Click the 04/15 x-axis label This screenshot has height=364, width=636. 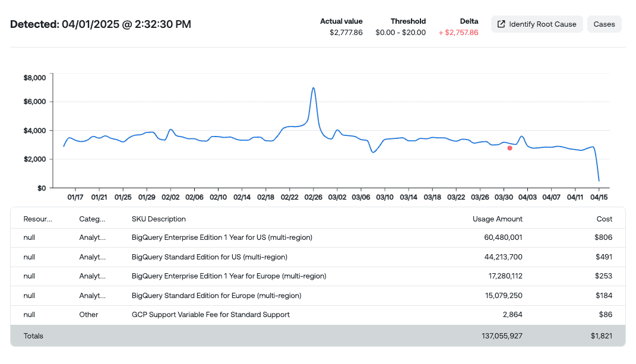point(599,196)
